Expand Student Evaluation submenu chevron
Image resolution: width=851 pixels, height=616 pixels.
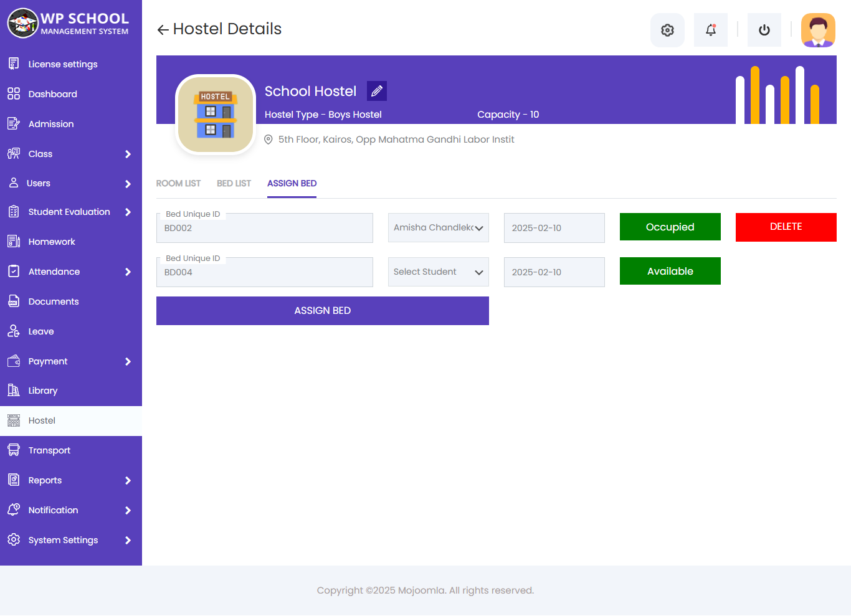[x=128, y=212]
